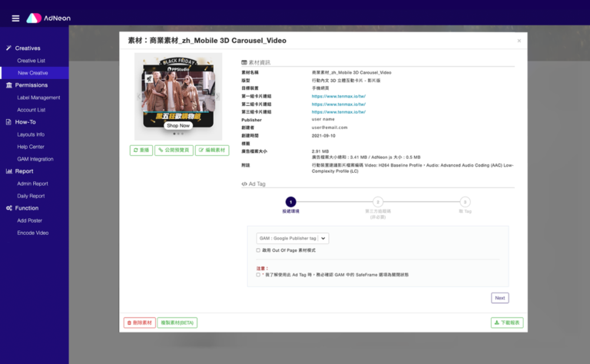
Task: Open the second card link URL
Action: (339, 104)
